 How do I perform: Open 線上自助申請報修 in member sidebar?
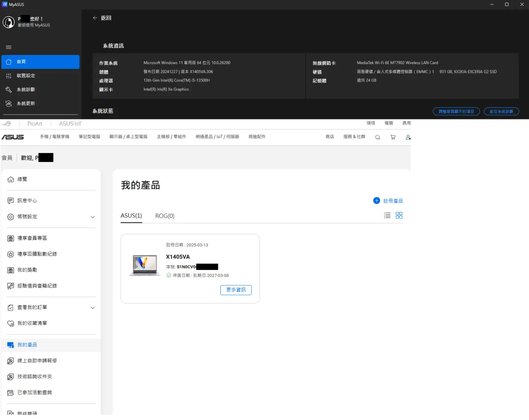[x=37, y=361]
